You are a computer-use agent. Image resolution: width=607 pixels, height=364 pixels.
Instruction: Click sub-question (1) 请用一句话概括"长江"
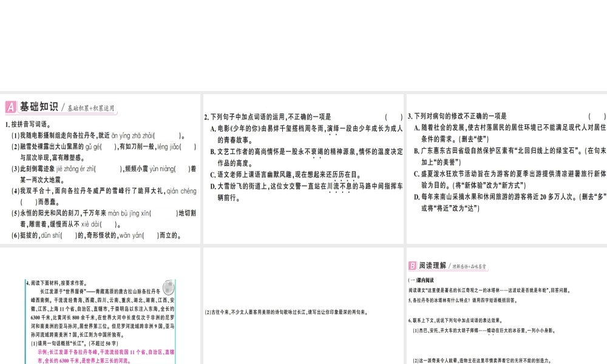[x=74, y=343]
